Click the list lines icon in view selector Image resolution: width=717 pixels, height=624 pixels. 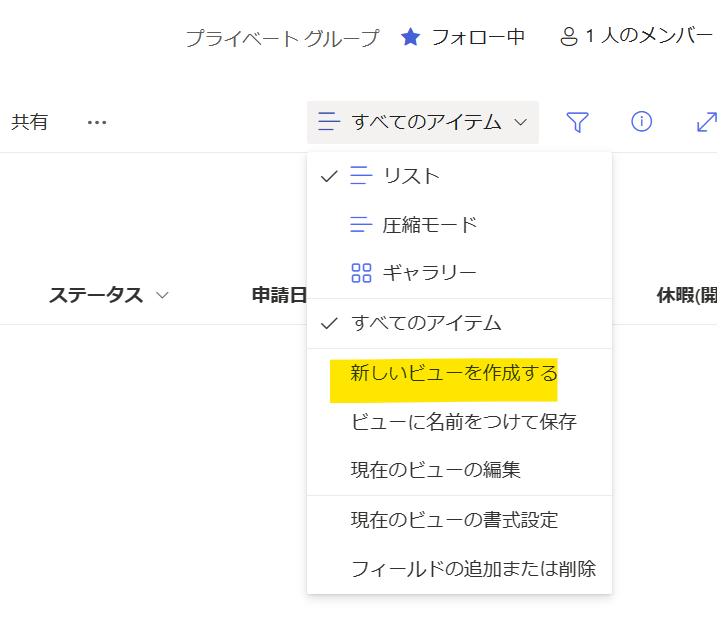[329, 122]
